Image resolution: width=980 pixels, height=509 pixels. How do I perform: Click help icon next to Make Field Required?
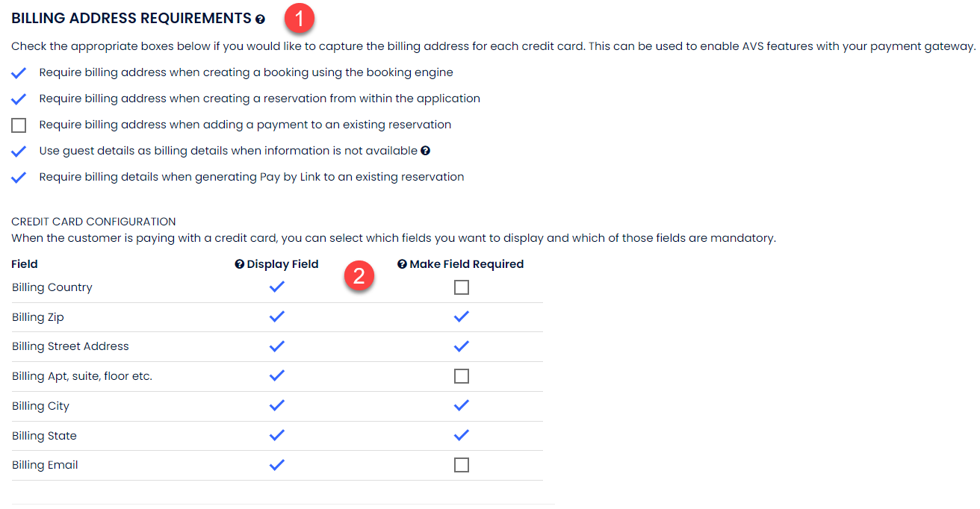point(402,264)
